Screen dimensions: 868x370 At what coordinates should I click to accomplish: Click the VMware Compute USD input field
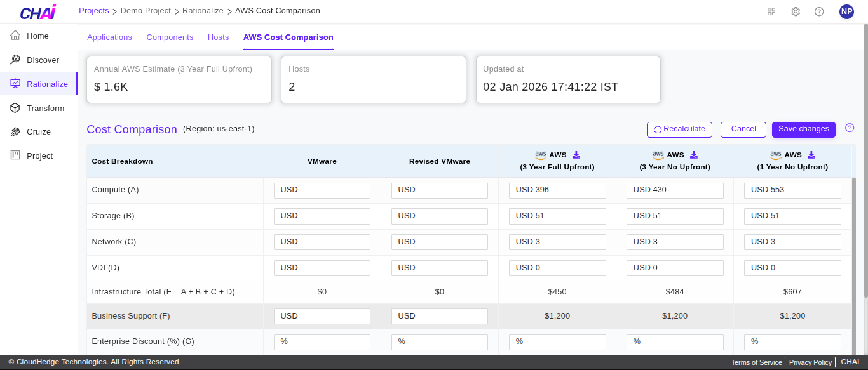[x=322, y=190]
